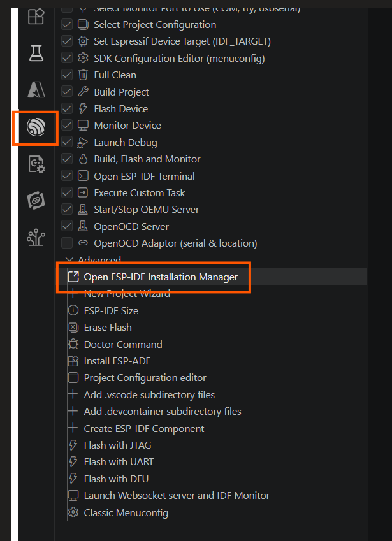Uncheck the Set Espressif Device Target checkbox
Image resolution: width=392 pixels, height=541 pixels.
[67, 41]
